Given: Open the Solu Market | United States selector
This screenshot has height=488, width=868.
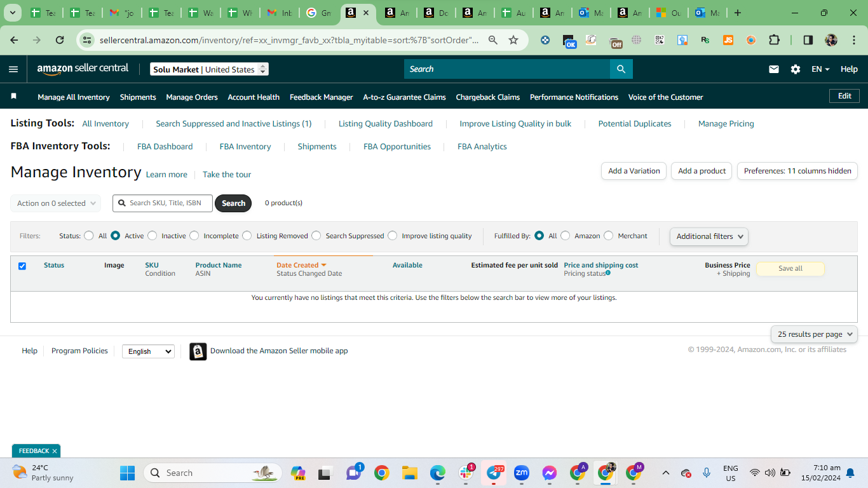Looking at the screenshot, I should [210, 69].
